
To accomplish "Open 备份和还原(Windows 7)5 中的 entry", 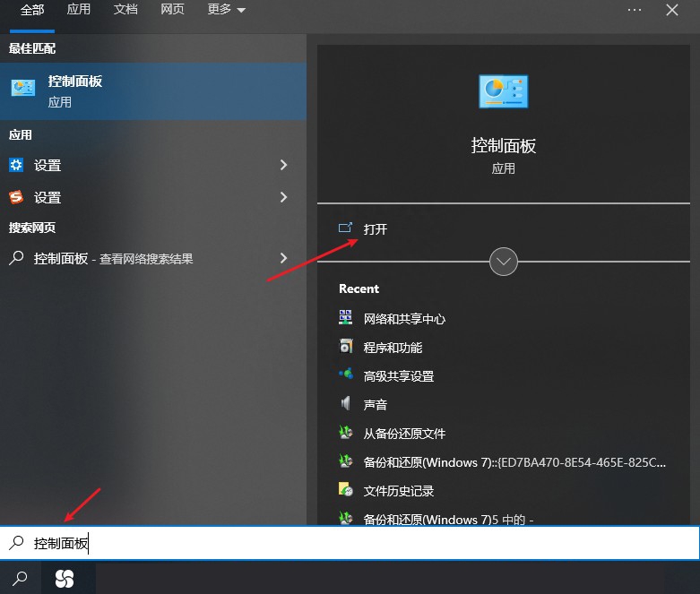I will coord(448,519).
